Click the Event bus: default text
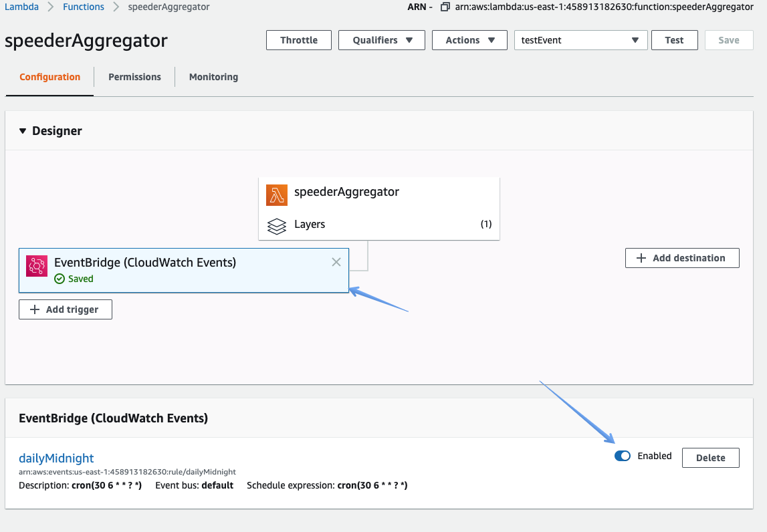 tap(194, 485)
